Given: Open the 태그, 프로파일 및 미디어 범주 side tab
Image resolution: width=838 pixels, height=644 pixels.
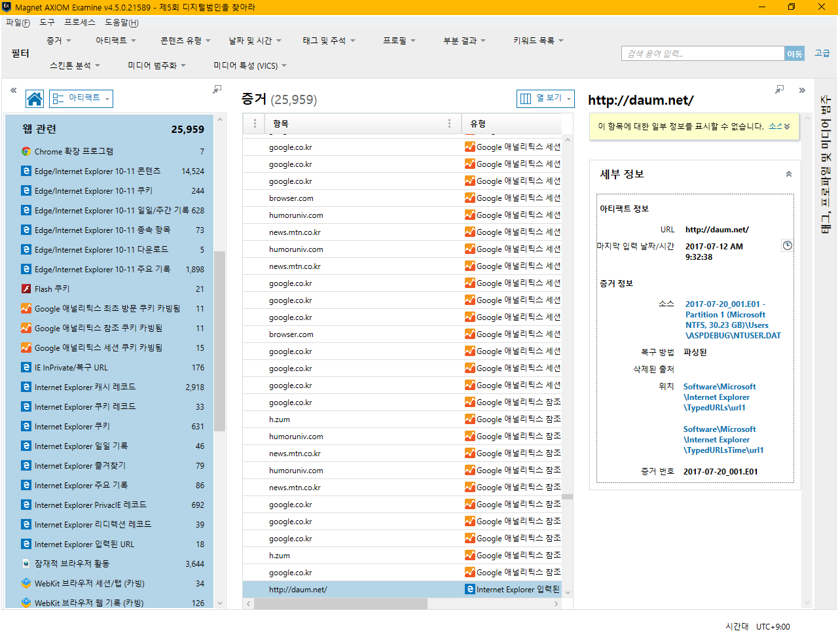Looking at the screenshot, I should [x=825, y=164].
